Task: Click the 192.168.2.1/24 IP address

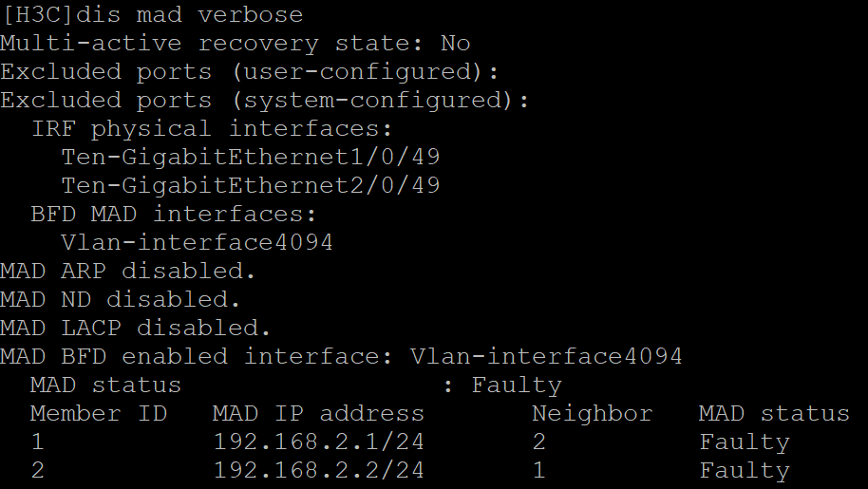Action: (x=318, y=442)
